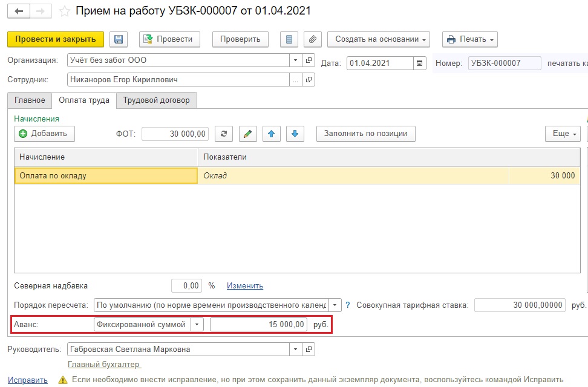Click Показатели column header
The image size is (588, 387).
click(389, 157)
